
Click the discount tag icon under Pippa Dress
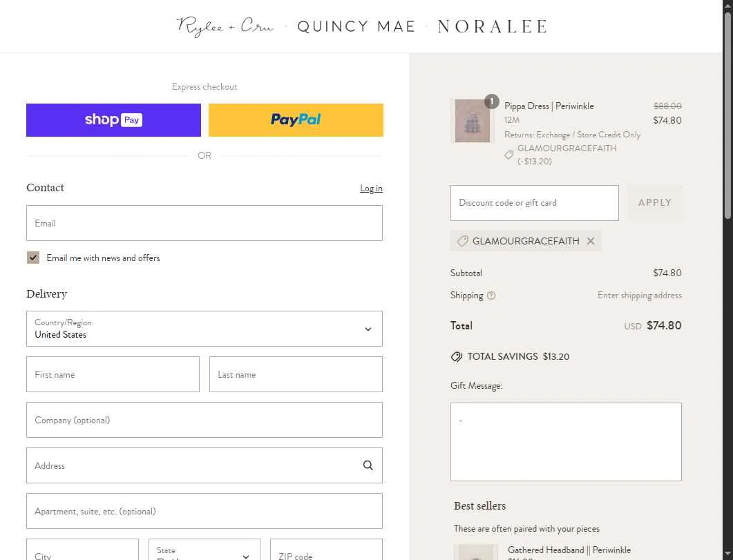pos(509,155)
